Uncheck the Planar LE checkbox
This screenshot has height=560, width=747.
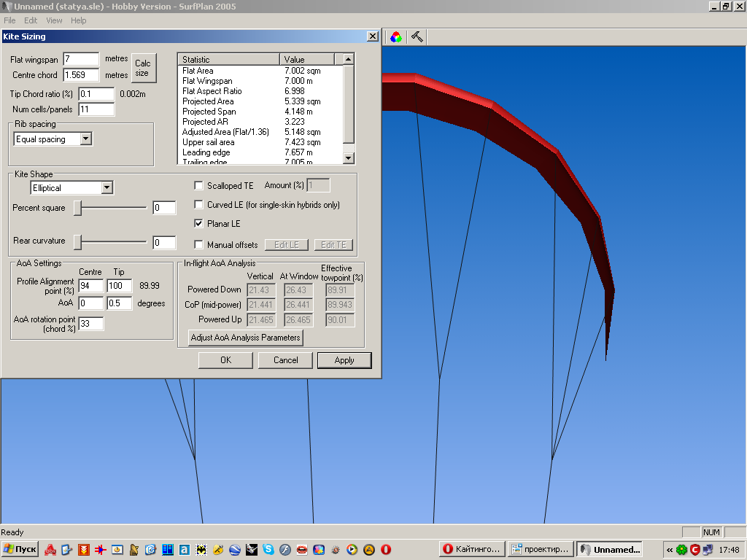coord(199,224)
